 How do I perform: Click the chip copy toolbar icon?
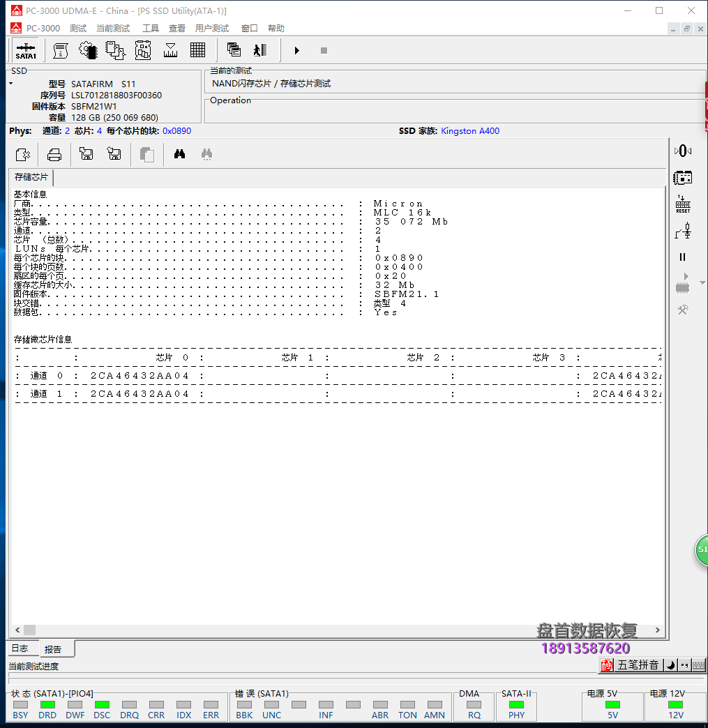coord(115,50)
